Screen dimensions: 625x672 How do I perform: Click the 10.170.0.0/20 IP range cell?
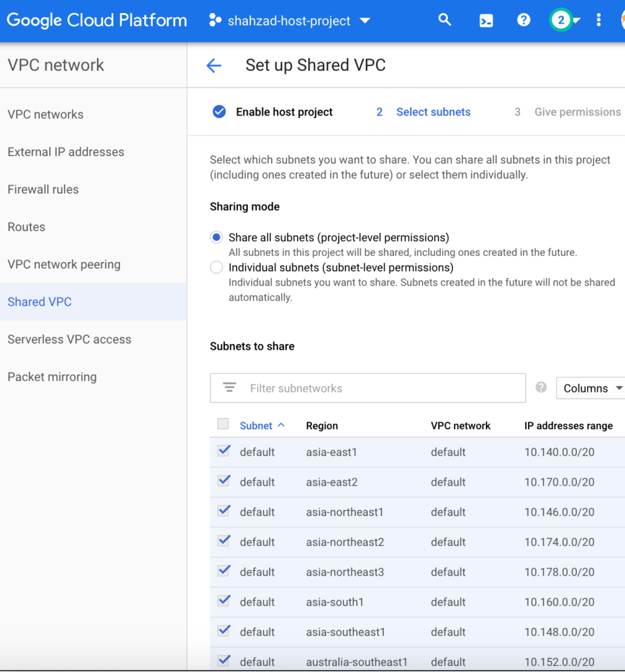[559, 482]
